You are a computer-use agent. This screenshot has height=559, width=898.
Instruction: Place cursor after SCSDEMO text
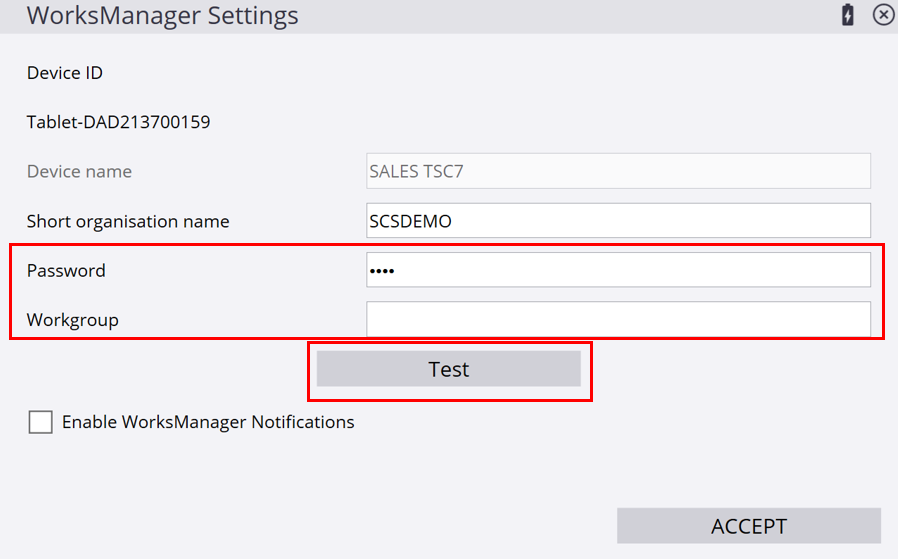[x=454, y=221]
